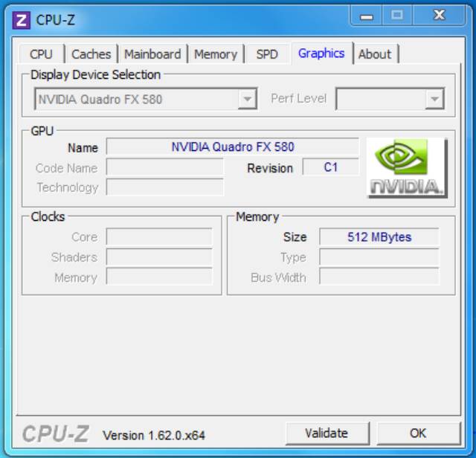Click the Revision C1 field
The width and height of the screenshot is (476, 458).
pyautogui.click(x=330, y=167)
